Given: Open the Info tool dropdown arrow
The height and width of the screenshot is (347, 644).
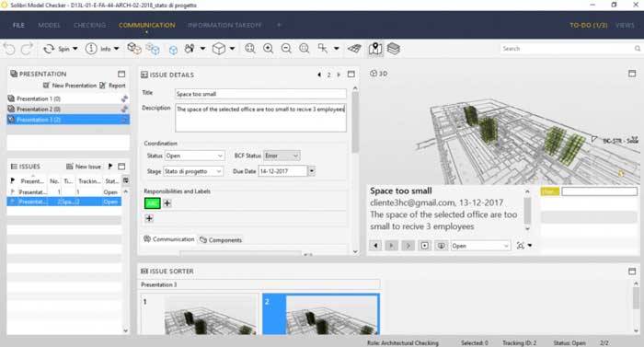Looking at the screenshot, I should [x=117, y=49].
